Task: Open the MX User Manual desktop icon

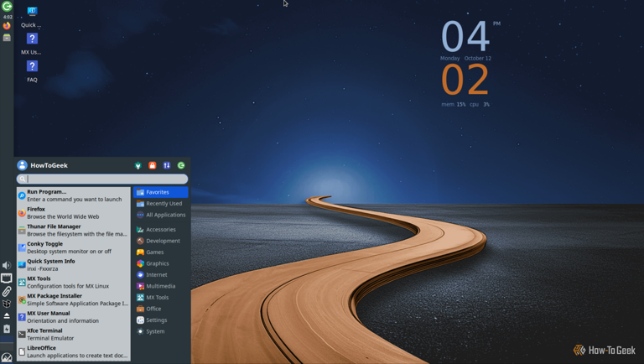Action: pyautogui.click(x=32, y=44)
